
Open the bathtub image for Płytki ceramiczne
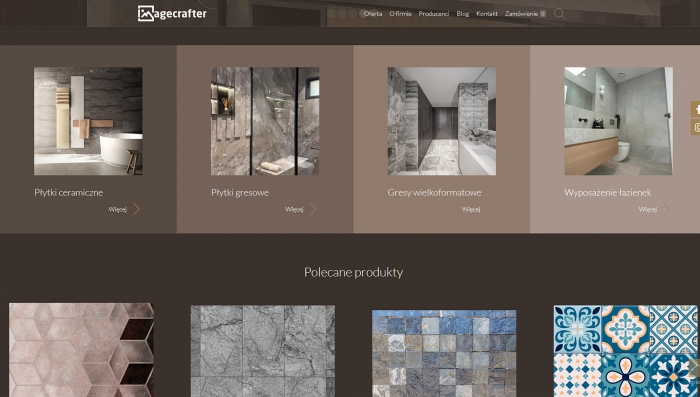(88, 121)
